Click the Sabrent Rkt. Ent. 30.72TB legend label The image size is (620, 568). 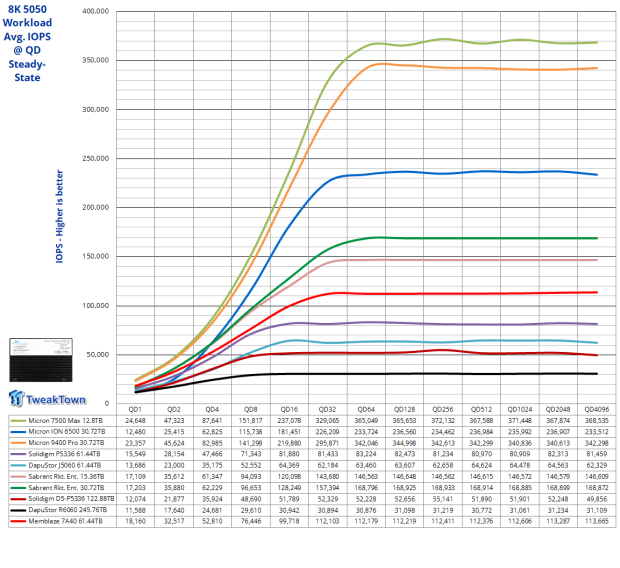coord(66,488)
